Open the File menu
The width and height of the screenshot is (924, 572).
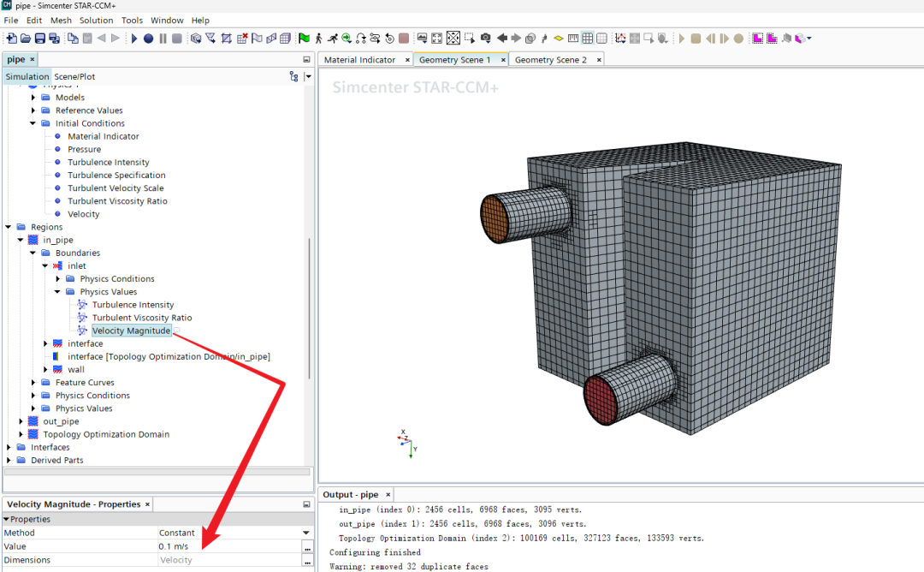[11, 20]
